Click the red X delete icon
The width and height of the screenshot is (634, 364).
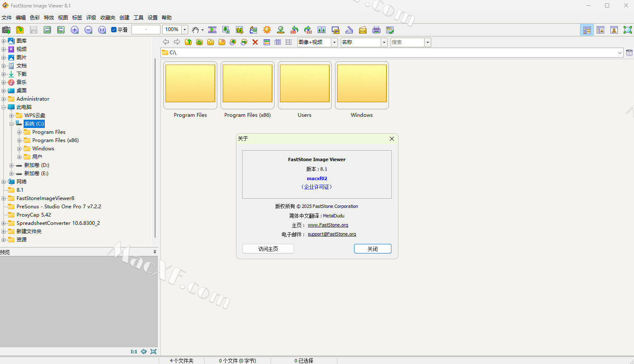point(255,42)
